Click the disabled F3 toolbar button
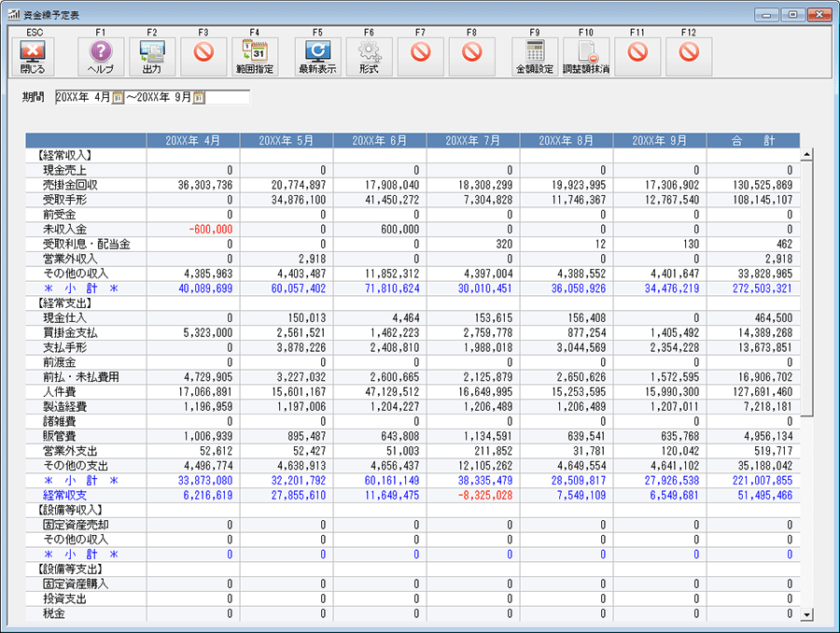Screen dimensions: 840x633 [x=203, y=56]
